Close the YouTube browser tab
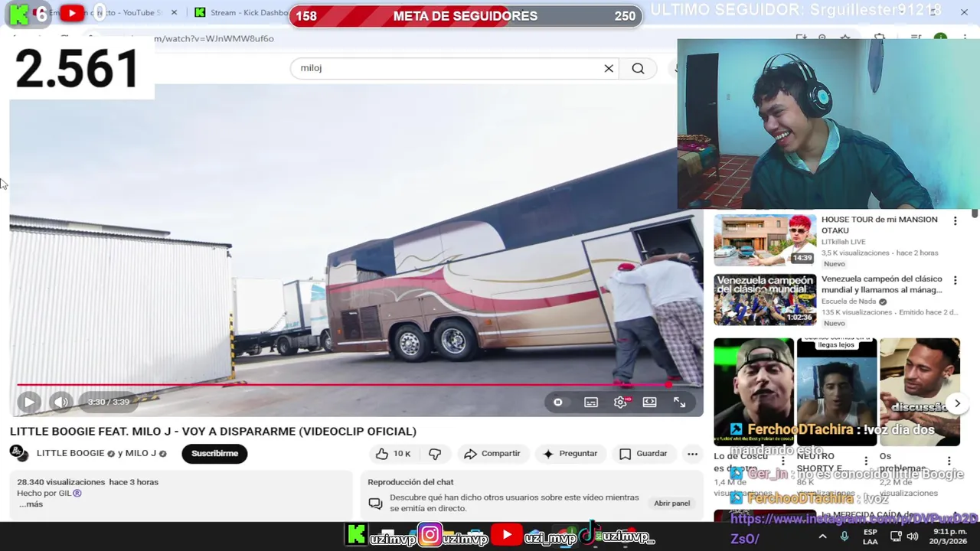This screenshot has width=980, height=551. pyautogui.click(x=174, y=13)
